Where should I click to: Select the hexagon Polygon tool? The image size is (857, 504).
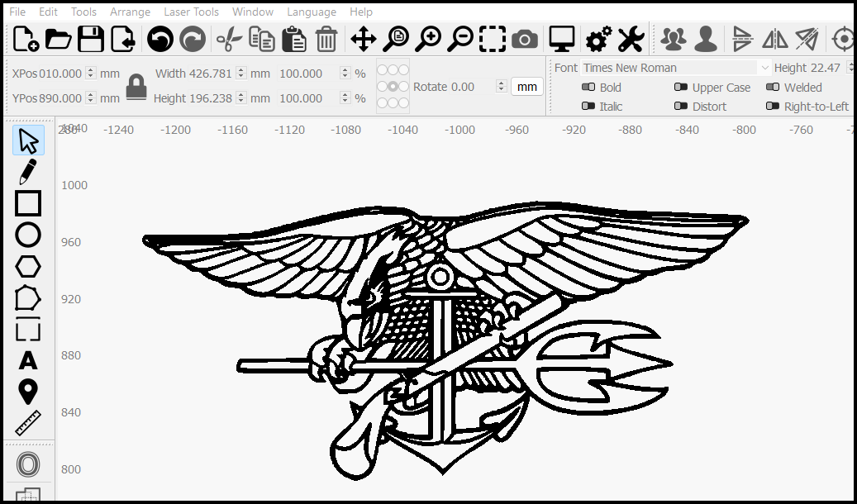[28, 267]
